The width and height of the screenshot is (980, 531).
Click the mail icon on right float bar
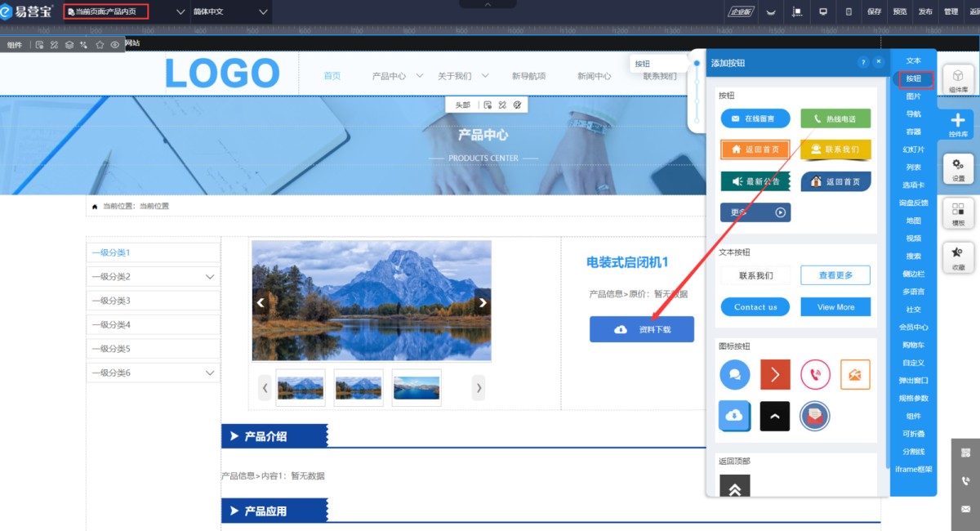(x=965, y=509)
